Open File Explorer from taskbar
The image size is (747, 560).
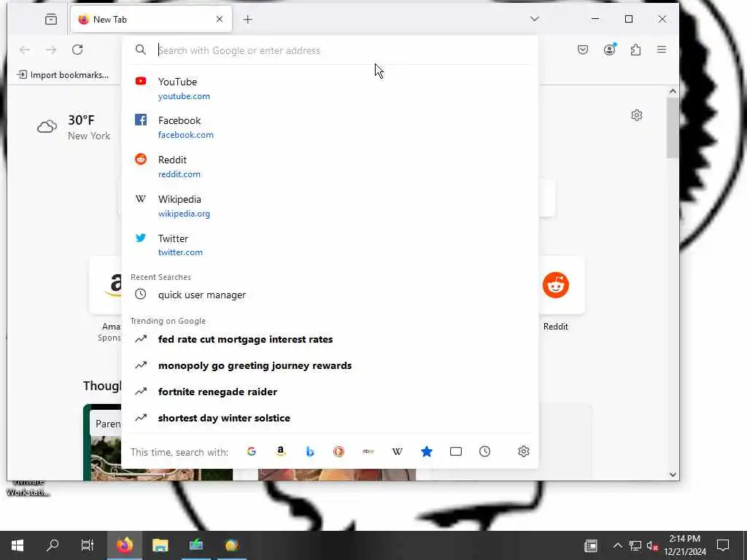click(x=160, y=545)
